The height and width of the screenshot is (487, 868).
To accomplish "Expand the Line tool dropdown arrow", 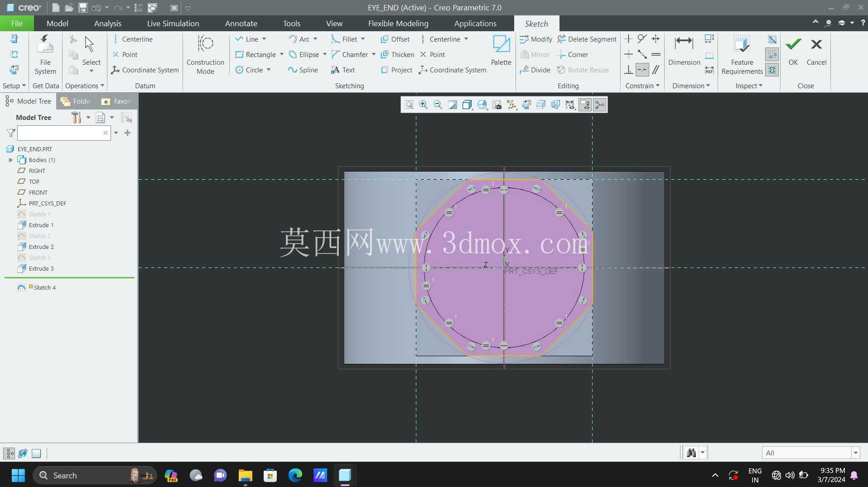I will (264, 39).
